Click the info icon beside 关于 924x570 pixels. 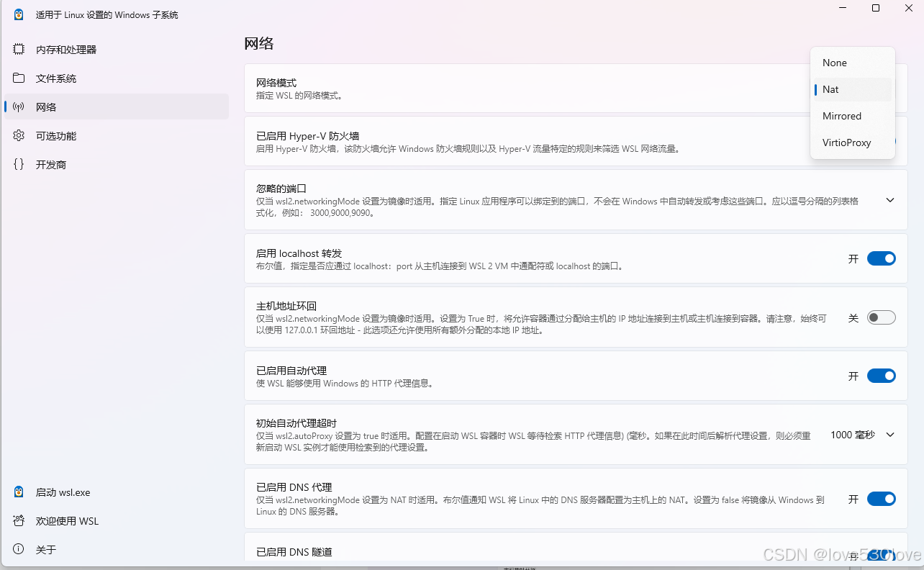click(19, 550)
